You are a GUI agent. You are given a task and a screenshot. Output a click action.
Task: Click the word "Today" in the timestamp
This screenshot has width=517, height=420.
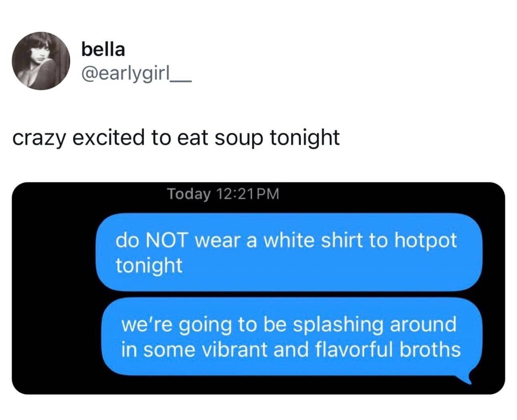pyautogui.click(x=189, y=194)
